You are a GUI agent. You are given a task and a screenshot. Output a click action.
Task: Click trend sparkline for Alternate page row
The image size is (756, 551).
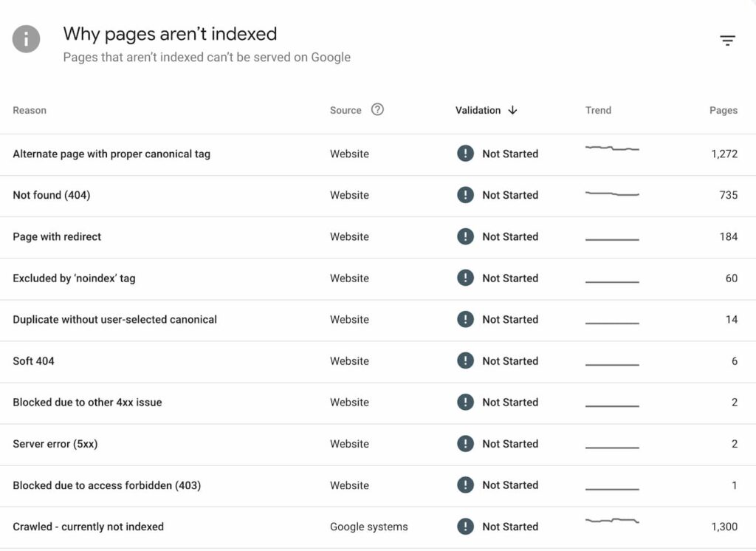[x=612, y=148]
